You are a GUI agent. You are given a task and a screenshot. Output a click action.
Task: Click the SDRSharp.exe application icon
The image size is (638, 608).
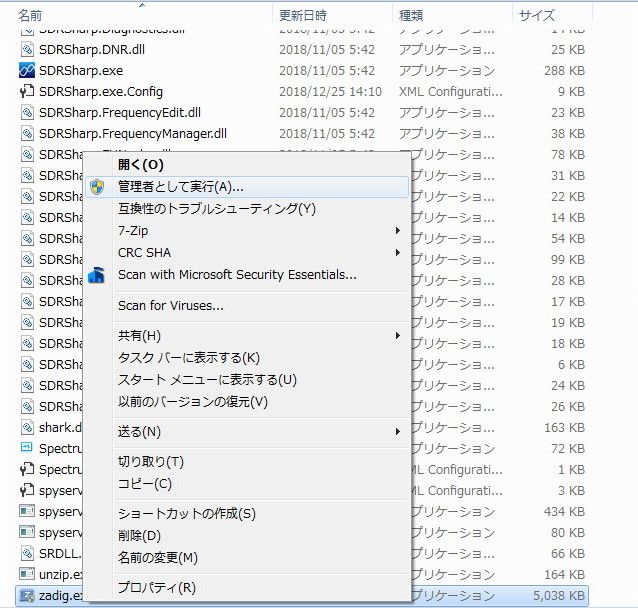[27, 70]
